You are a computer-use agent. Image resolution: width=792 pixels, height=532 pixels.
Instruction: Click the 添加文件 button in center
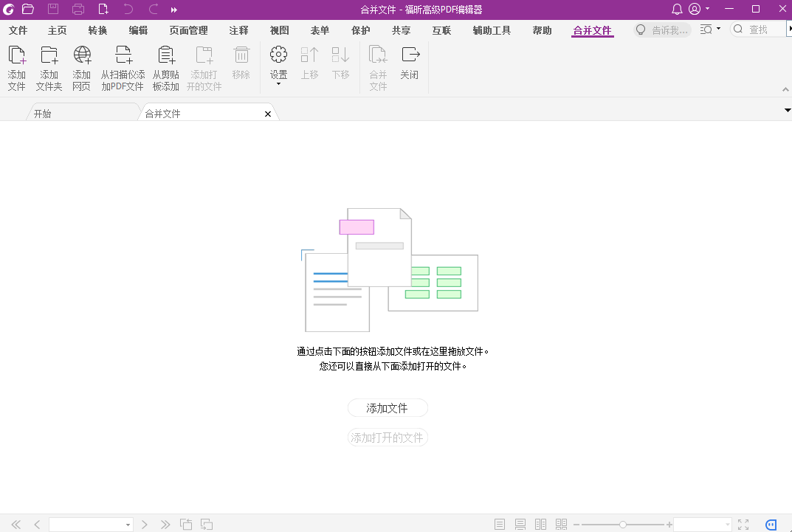tap(388, 407)
